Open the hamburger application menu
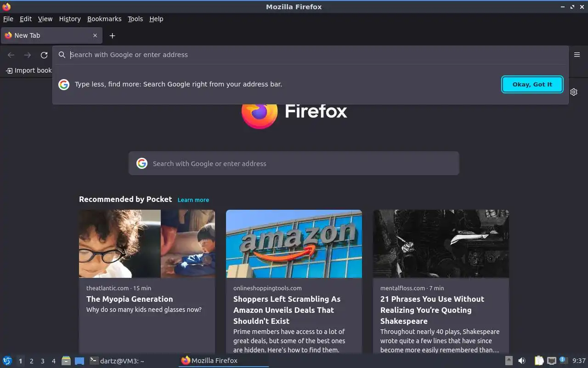Image resolution: width=588 pixels, height=368 pixels. click(577, 55)
